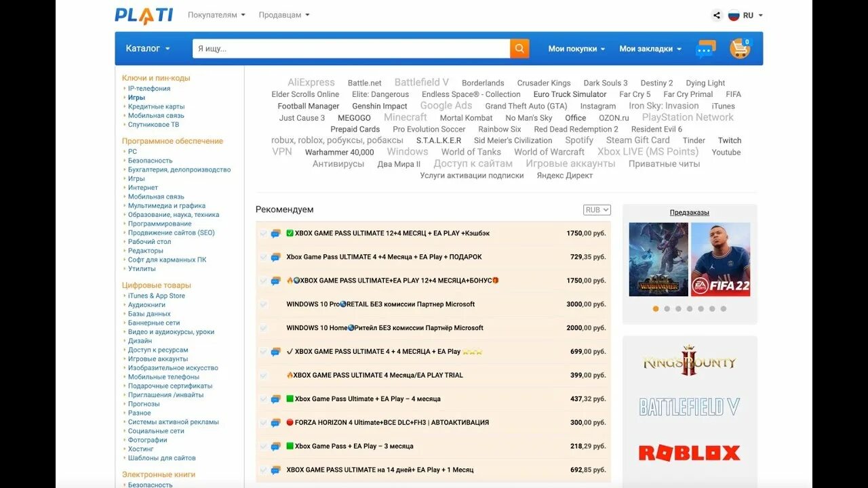Click the ROBLOX banner logo
Screen dimensions: 868x488
pos(689,453)
